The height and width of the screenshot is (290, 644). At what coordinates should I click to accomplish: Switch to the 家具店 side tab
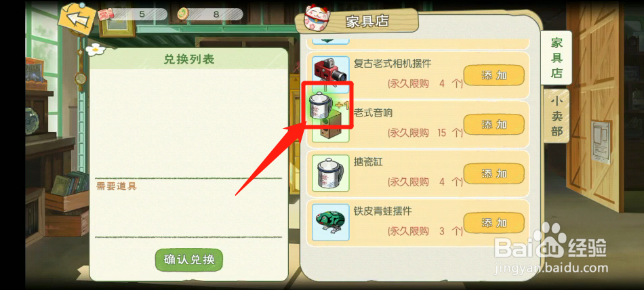[x=556, y=58]
